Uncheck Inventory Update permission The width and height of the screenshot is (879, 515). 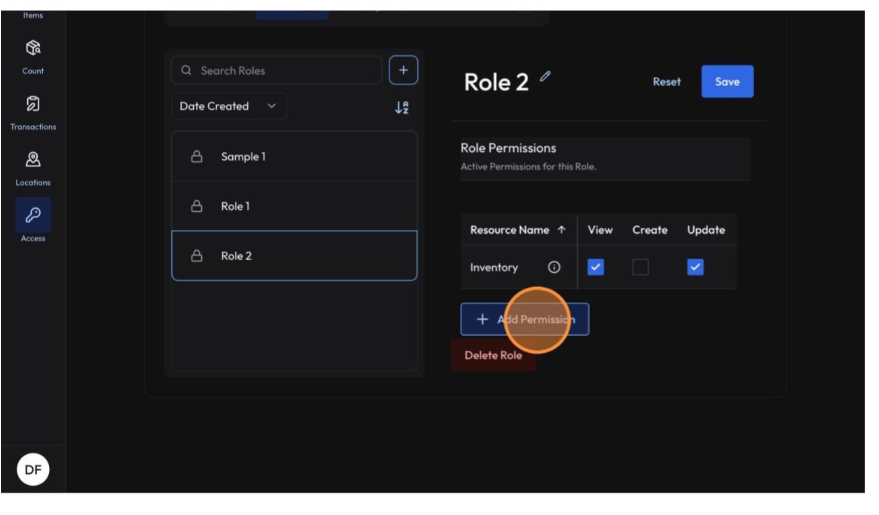point(695,267)
